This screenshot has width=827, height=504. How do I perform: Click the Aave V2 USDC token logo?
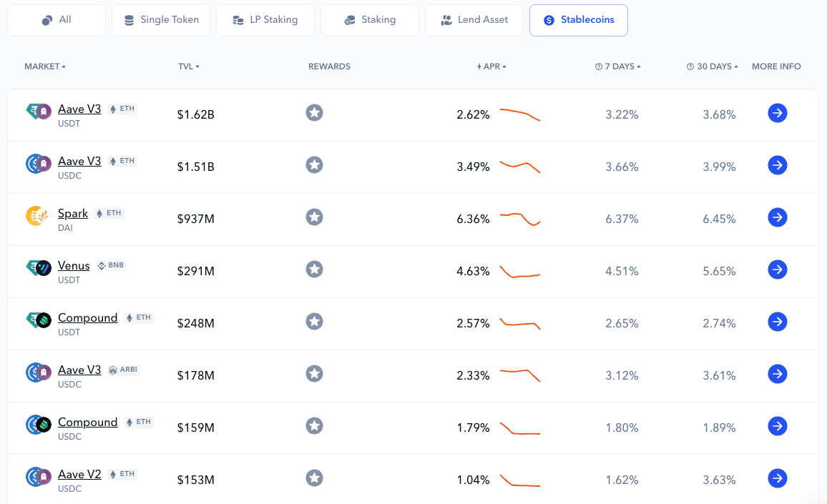[39, 477]
